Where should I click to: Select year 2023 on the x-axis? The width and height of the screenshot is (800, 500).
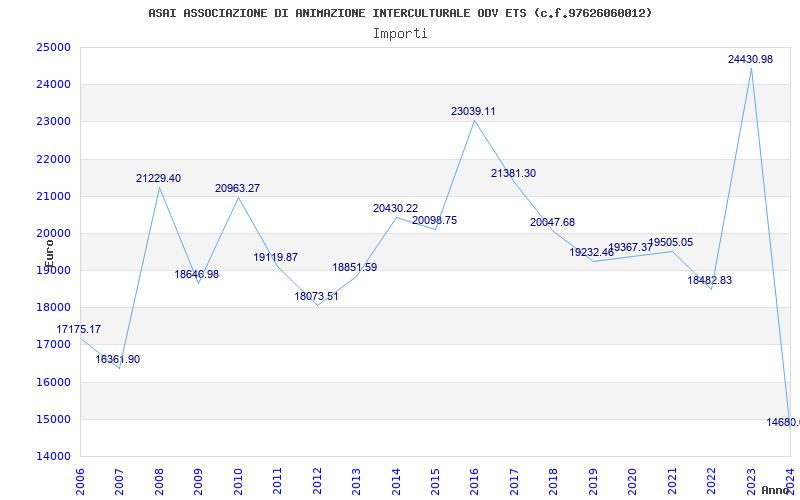(x=751, y=481)
